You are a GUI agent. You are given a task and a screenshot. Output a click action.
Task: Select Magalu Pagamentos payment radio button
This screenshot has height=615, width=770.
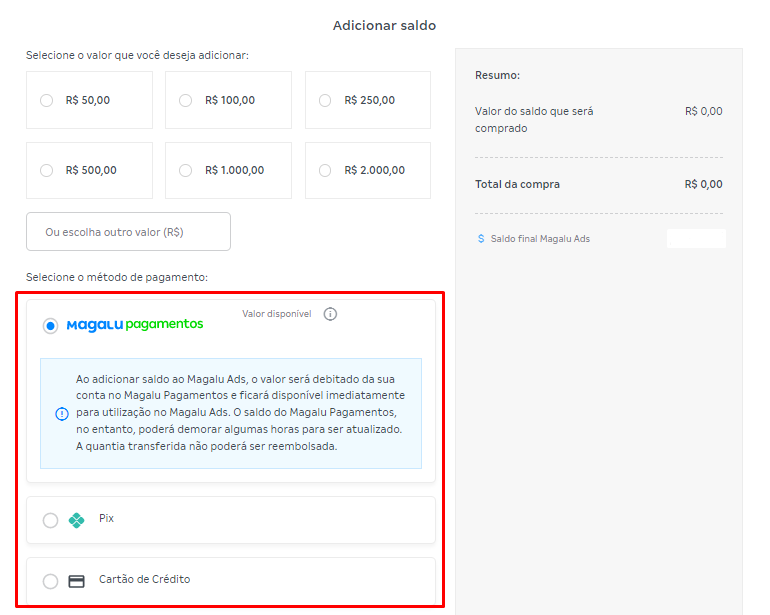50,326
